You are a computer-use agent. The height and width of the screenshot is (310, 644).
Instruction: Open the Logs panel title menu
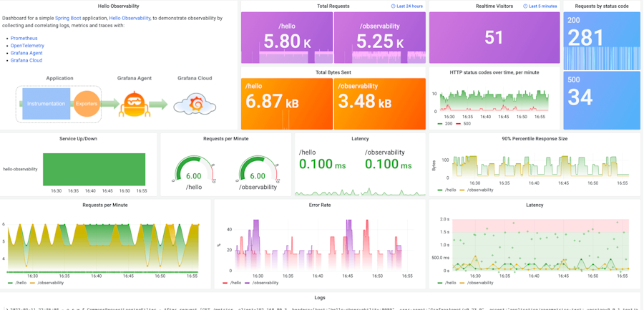[x=320, y=298]
